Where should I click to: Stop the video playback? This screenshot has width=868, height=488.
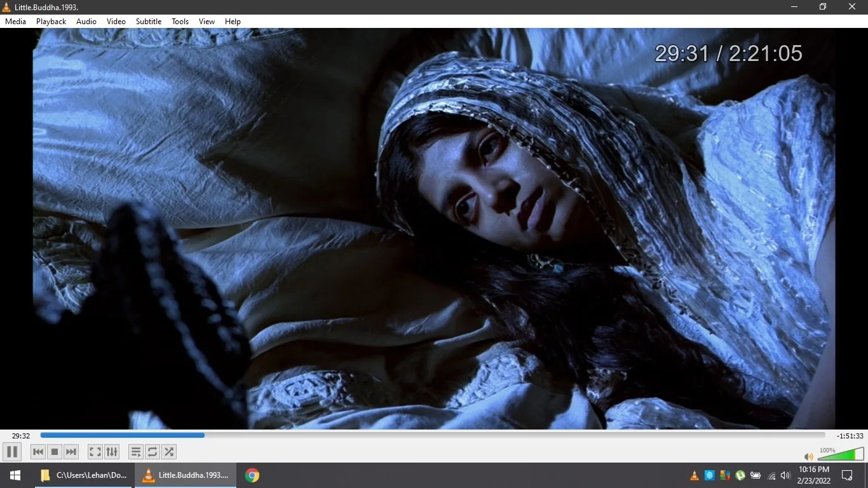tap(55, 452)
